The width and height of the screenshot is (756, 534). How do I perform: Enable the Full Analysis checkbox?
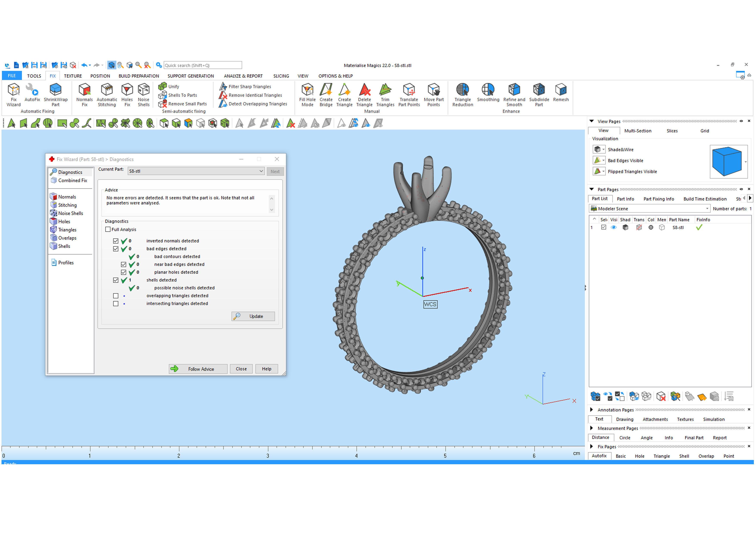(x=108, y=229)
